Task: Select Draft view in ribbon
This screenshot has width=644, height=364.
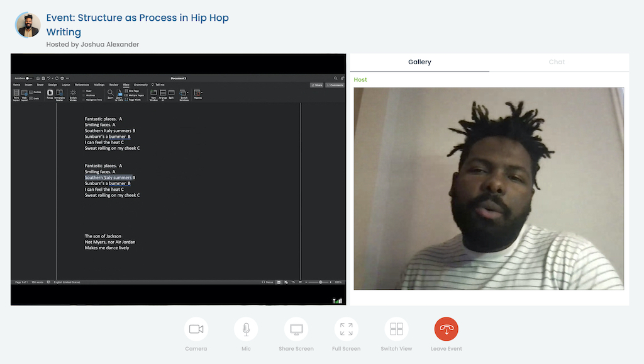Action: click(34, 99)
